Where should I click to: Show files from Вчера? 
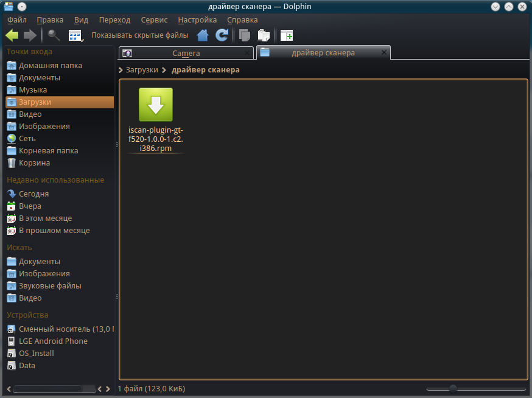click(x=60, y=206)
